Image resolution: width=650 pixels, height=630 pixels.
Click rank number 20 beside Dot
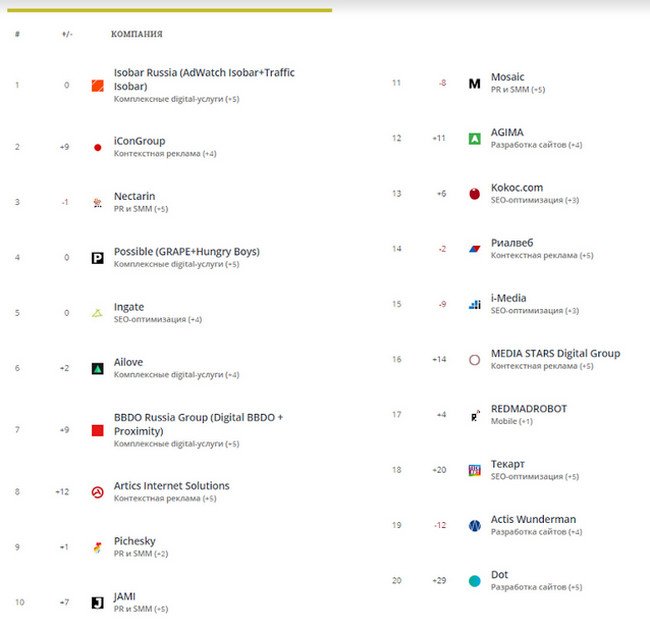pos(397,581)
